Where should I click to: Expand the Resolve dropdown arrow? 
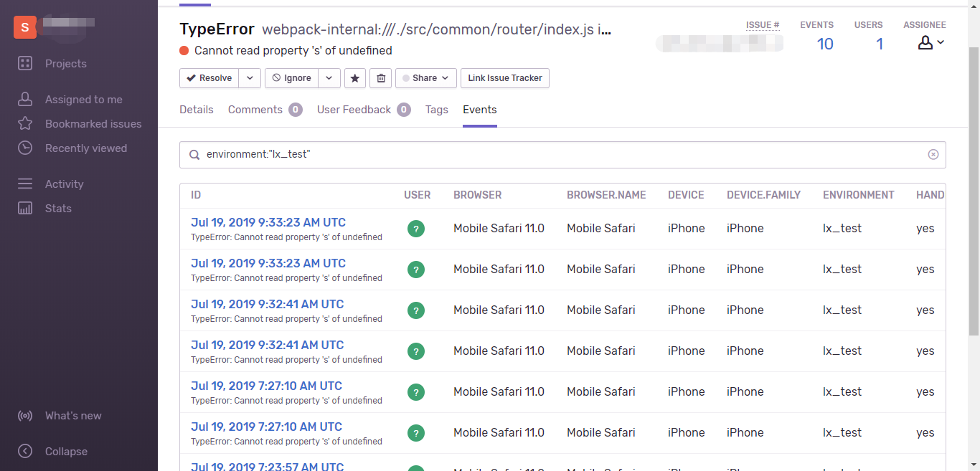click(x=249, y=78)
